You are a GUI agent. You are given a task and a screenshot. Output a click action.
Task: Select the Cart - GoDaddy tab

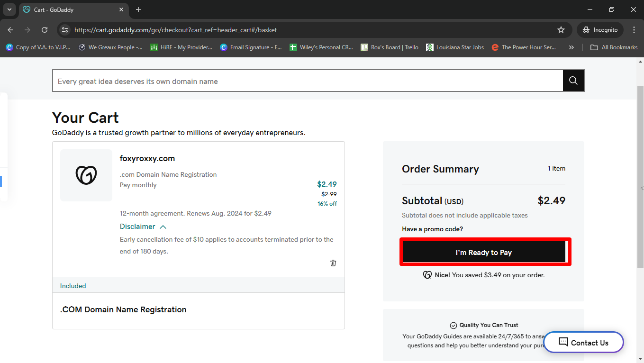coord(74,10)
